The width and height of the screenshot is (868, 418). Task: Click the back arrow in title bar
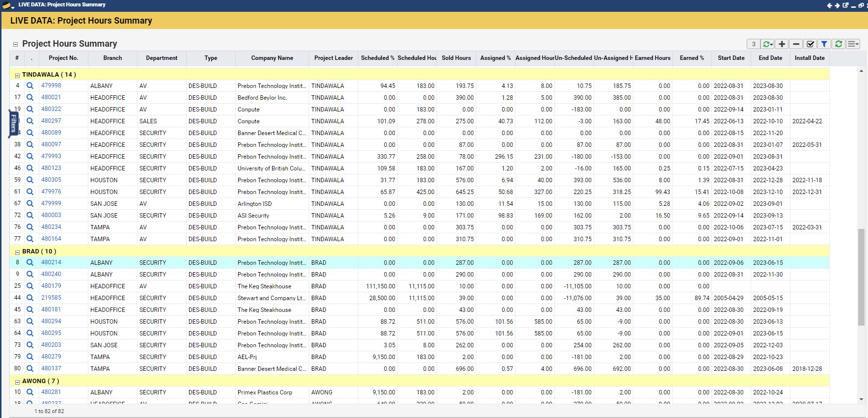[x=830, y=5]
